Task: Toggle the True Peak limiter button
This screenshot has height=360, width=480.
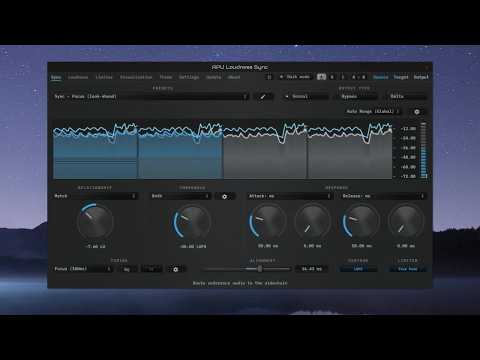Action: pos(408,269)
